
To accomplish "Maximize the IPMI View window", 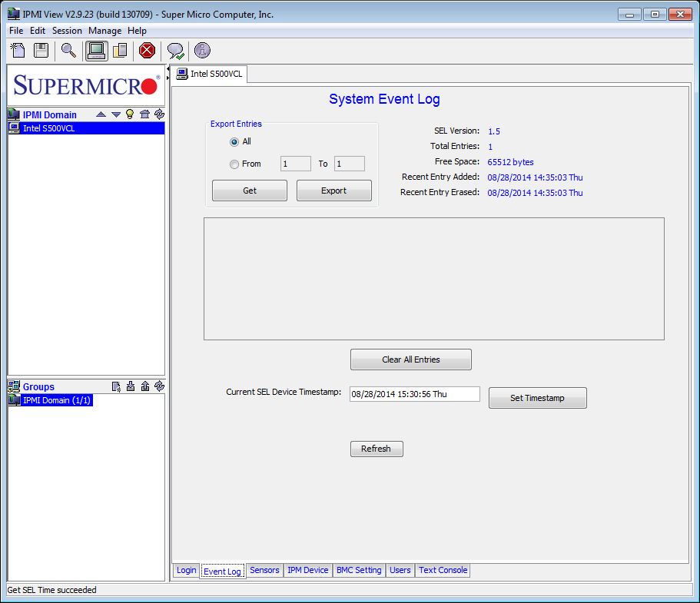I will click(x=655, y=15).
